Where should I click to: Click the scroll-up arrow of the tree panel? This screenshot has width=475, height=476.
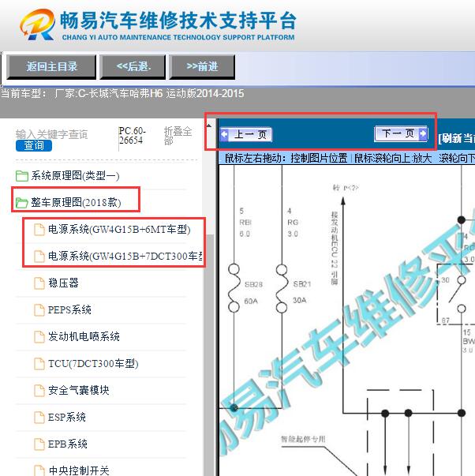(x=209, y=125)
